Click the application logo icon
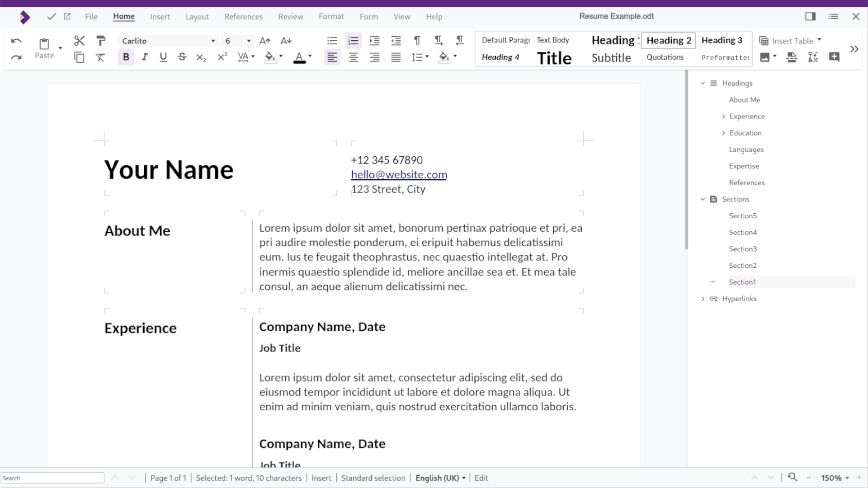Screen dimensions: 868x488 coord(25,17)
